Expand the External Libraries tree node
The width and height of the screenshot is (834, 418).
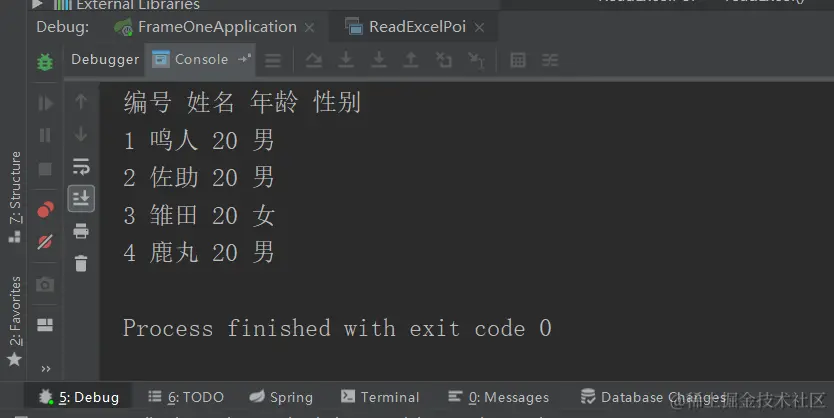click(x=37, y=4)
